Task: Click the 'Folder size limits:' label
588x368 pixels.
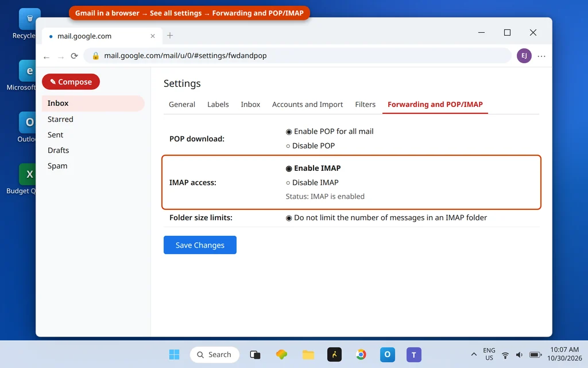Action: click(x=200, y=218)
